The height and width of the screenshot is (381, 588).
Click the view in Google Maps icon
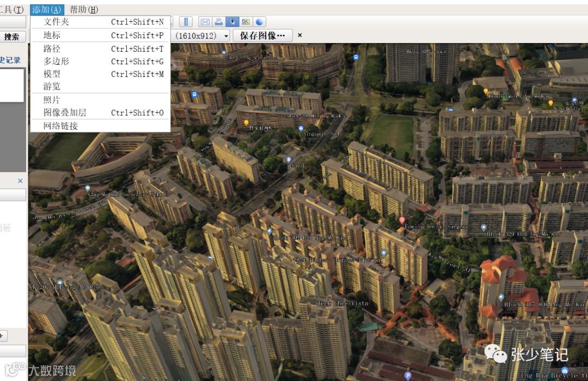coord(246,22)
